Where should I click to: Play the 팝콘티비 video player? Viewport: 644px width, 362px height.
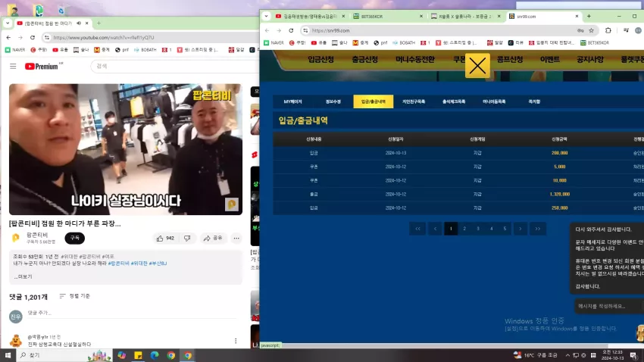coord(126,149)
